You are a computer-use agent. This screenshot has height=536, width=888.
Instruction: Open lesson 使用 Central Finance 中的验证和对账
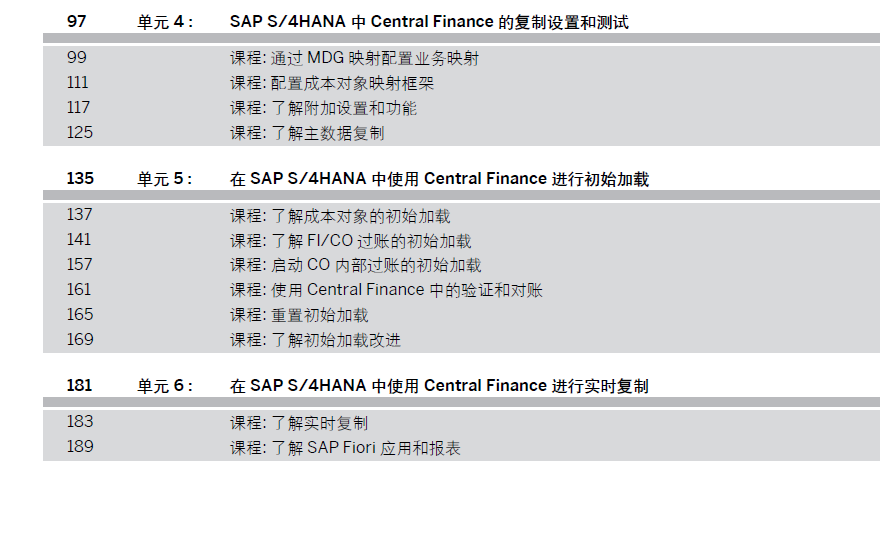[386, 290]
